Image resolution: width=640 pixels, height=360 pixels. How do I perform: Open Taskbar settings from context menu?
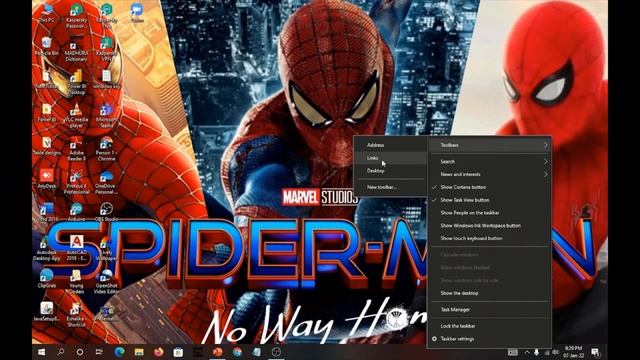pyautogui.click(x=489, y=339)
